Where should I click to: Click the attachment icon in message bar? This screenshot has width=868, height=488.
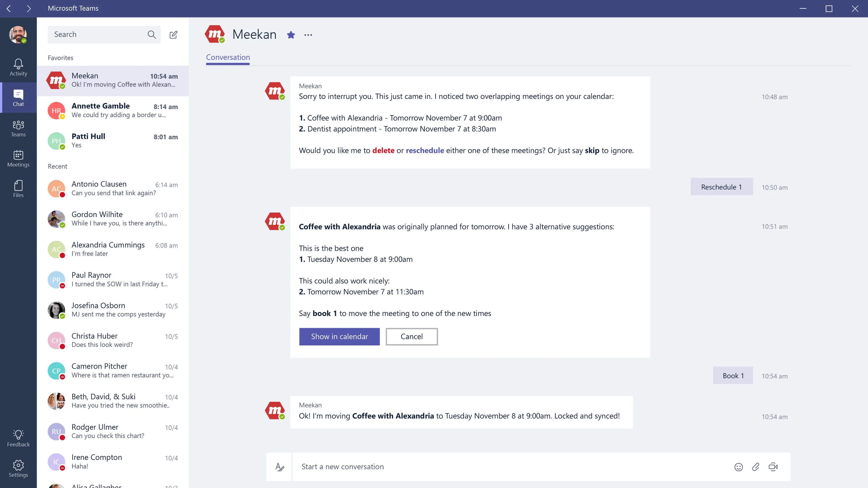[x=756, y=467]
